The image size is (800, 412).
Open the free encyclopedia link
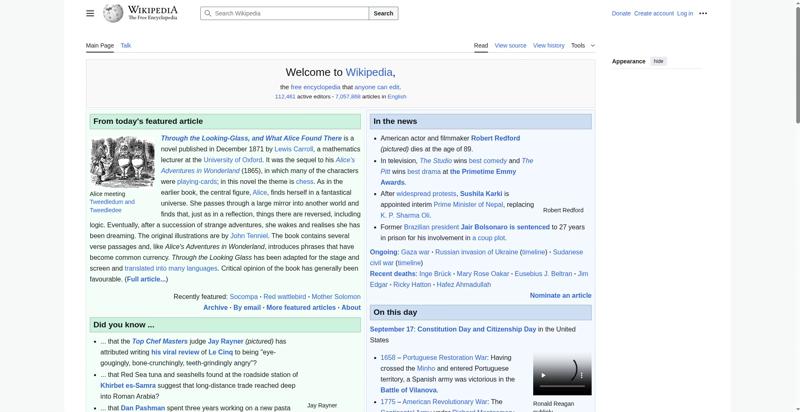click(315, 87)
